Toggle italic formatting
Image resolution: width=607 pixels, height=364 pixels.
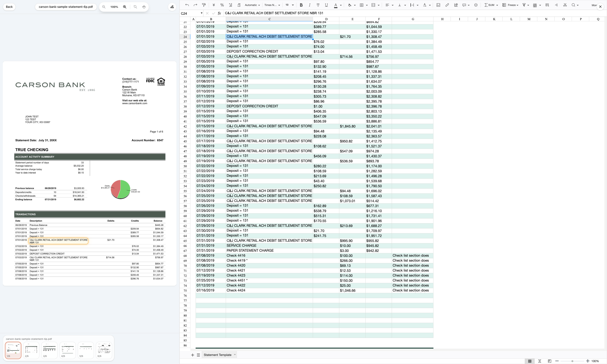click(x=310, y=5)
